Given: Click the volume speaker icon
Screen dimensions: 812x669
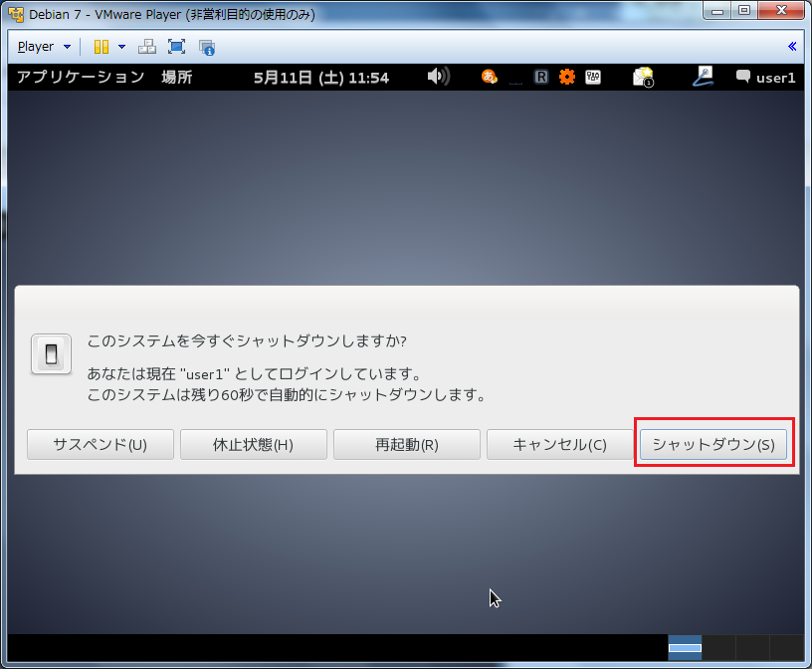Looking at the screenshot, I should pos(438,77).
